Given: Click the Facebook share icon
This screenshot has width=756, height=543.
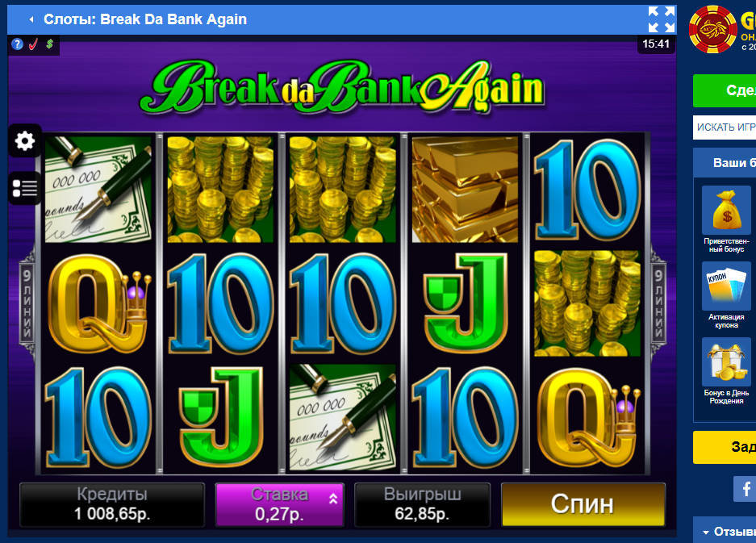Looking at the screenshot, I should click(x=745, y=488).
